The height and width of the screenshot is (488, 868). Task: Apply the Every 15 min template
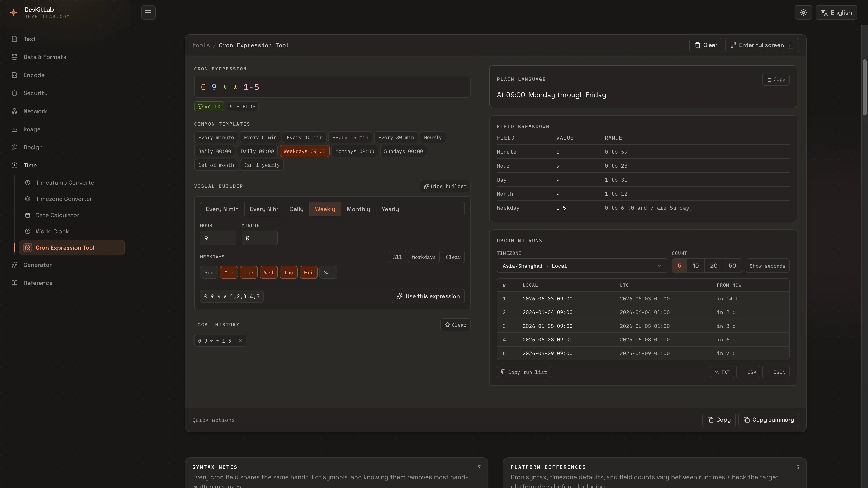tap(350, 137)
